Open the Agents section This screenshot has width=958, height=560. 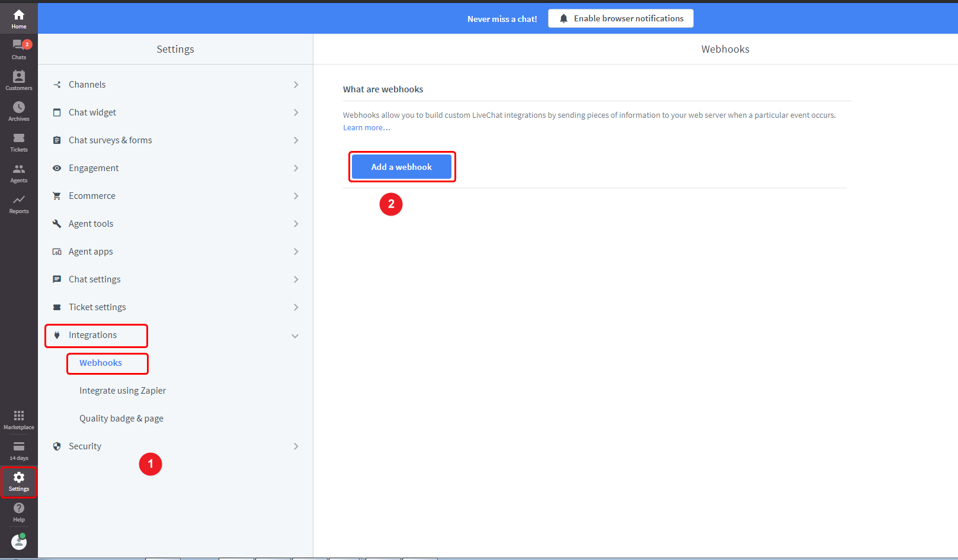pos(19,172)
